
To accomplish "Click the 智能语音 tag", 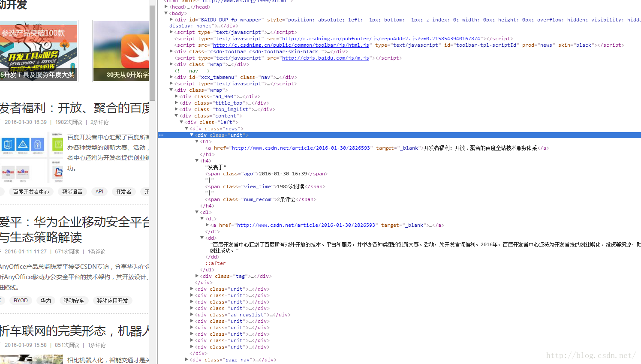I will 72,192.
